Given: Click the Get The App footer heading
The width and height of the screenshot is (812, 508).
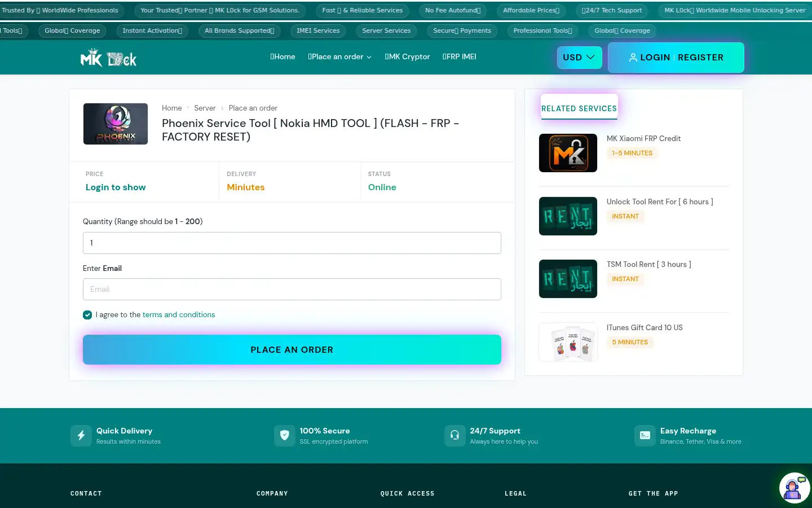Looking at the screenshot, I should [653, 493].
